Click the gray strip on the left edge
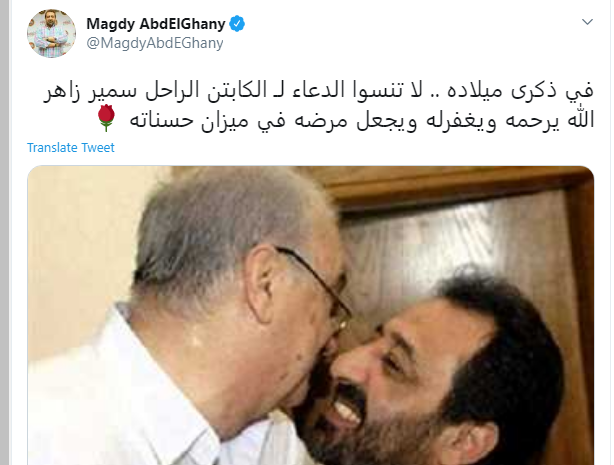614x465 pixels. click(x=4, y=232)
